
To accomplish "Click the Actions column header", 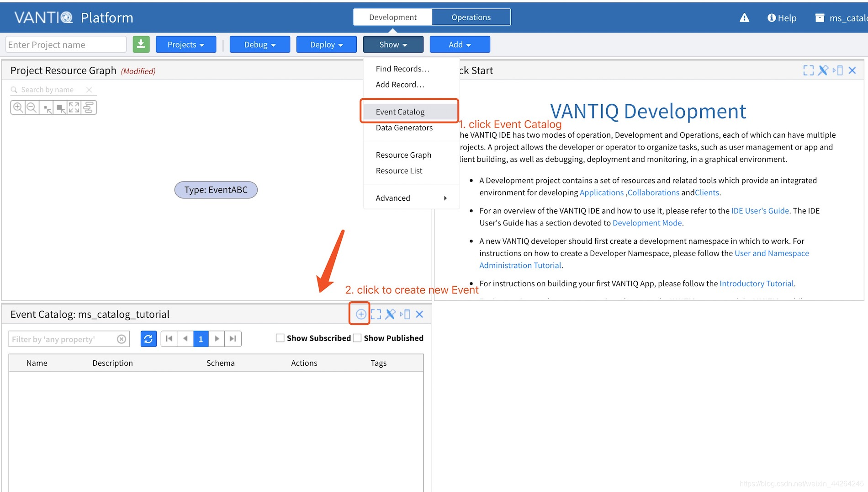I will coord(304,363).
